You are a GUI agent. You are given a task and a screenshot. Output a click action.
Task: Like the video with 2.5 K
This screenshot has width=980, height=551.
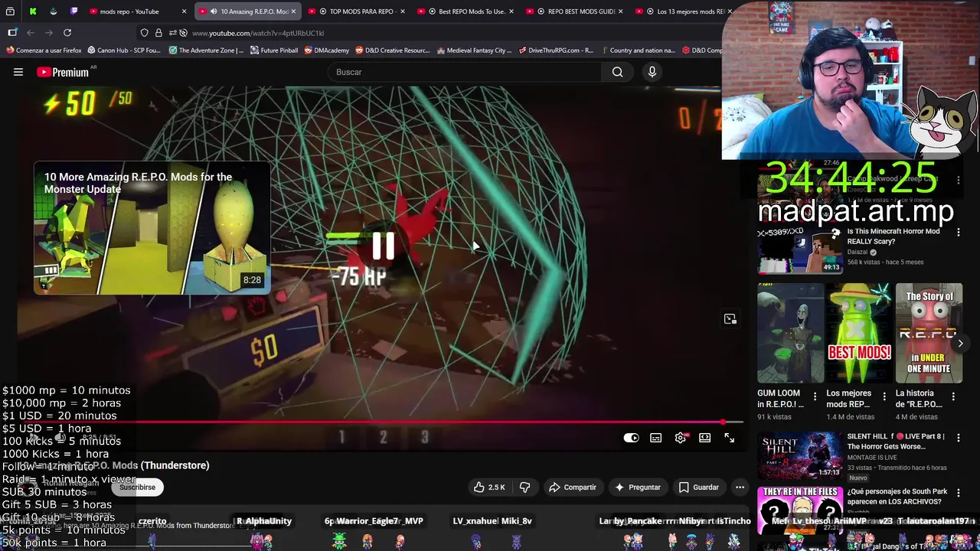coord(488,487)
